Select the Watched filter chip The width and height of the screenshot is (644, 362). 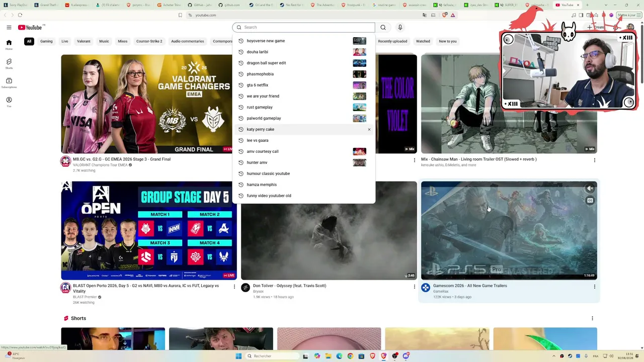(423, 41)
